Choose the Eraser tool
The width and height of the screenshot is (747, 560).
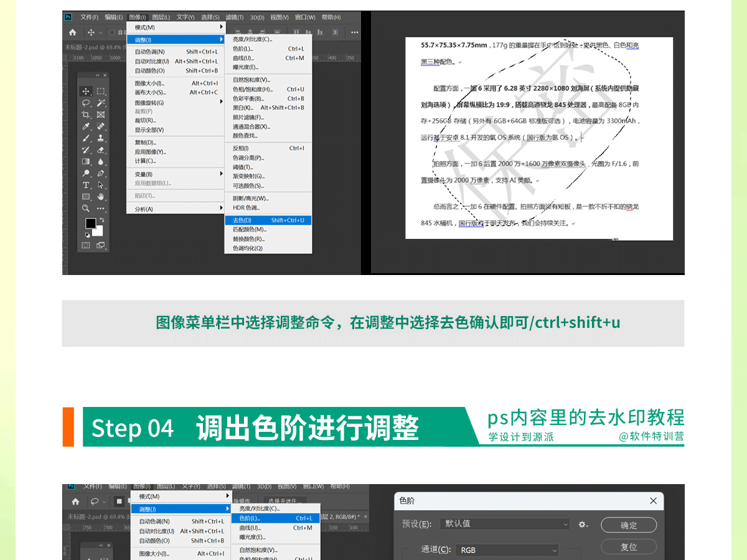point(101,150)
